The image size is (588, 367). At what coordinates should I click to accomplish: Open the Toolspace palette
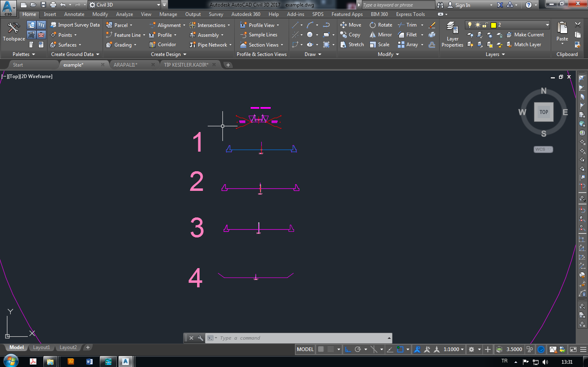(13, 33)
